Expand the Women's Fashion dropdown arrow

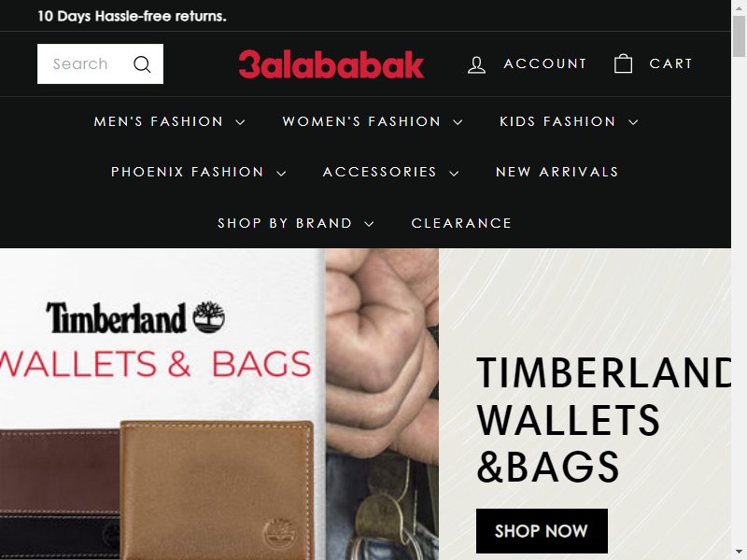tap(458, 122)
